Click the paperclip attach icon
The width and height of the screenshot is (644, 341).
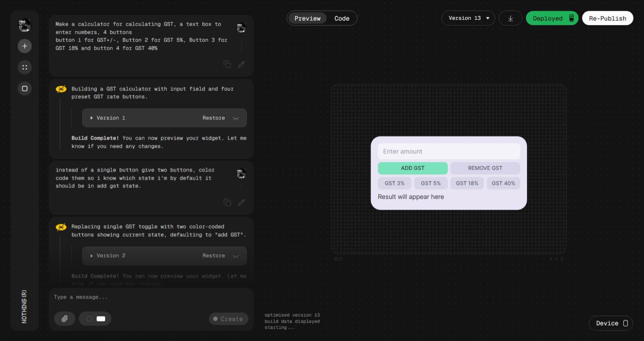65,319
